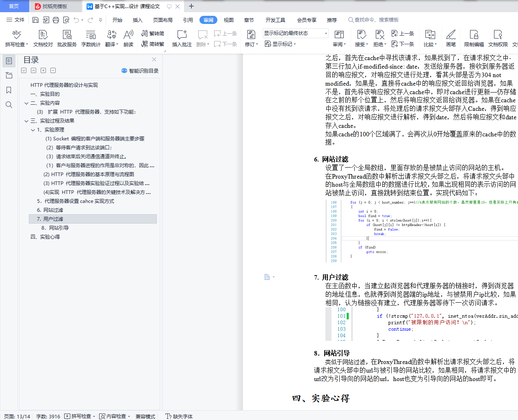Switch to the 页面布局 ribbon tab
518x420 pixels.
(163, 20)
